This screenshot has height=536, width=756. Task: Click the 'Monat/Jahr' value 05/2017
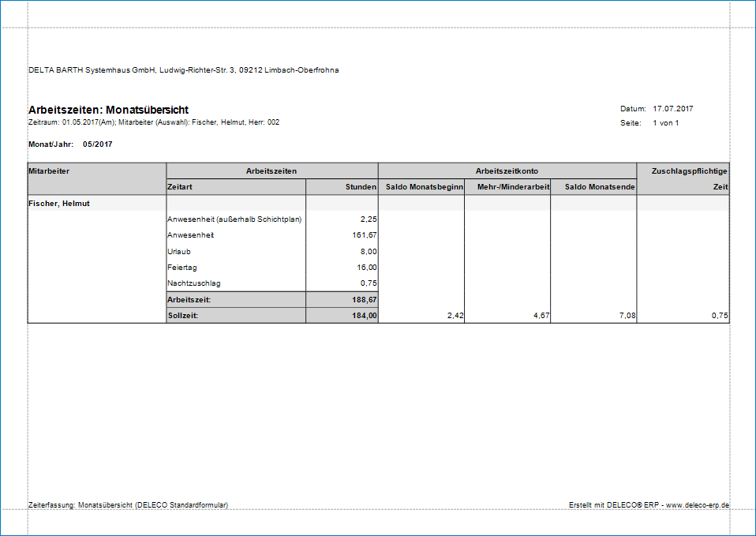coord(98,144)
